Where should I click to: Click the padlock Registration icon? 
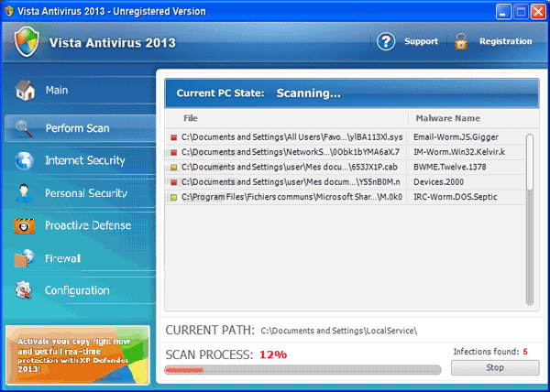461,42
